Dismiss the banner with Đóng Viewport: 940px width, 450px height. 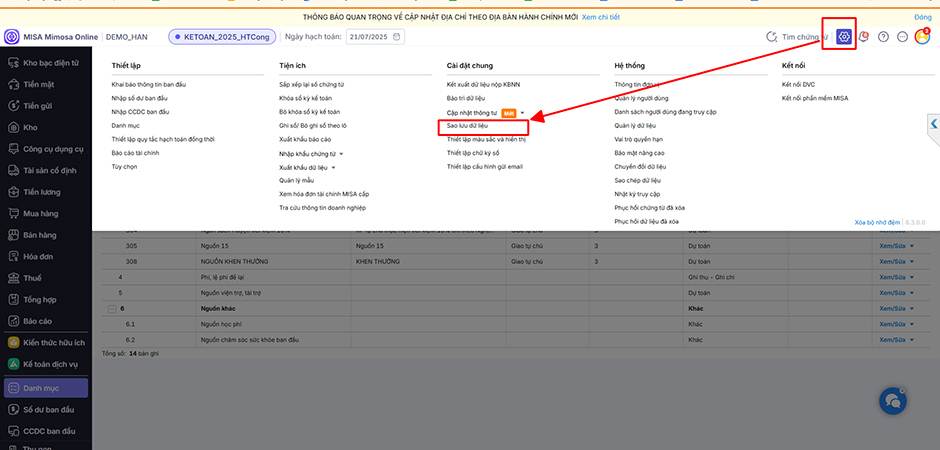pos(922,18)
